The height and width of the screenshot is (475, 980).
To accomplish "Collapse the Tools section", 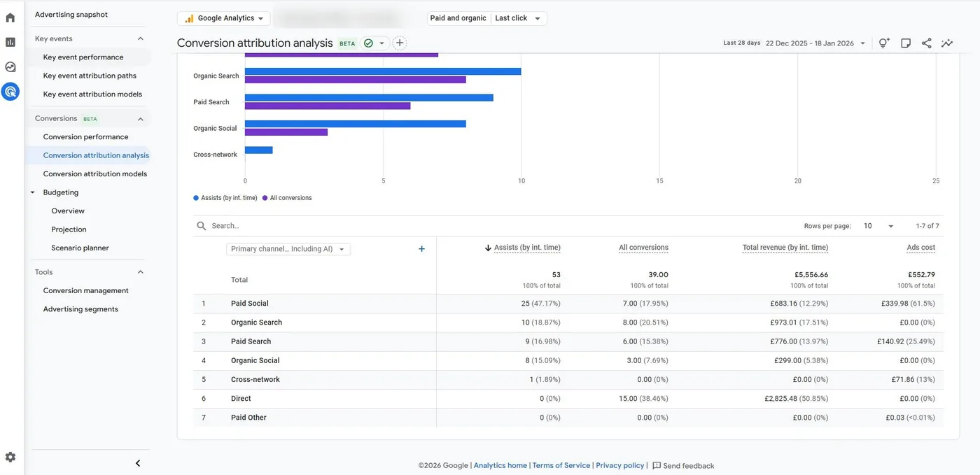I will click(x=140, y=272).
